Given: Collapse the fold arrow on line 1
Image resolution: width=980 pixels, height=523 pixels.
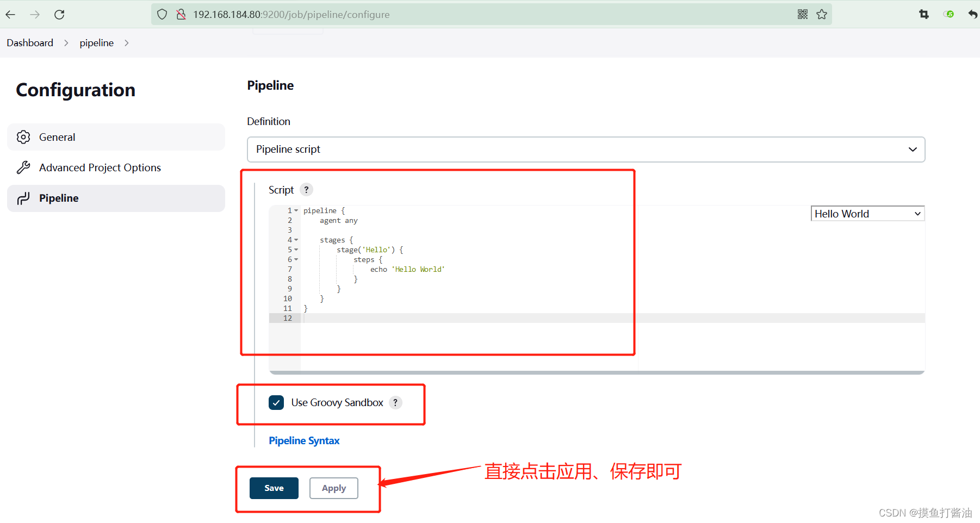Looking at the screenshot, I should (x=296, y=210).
